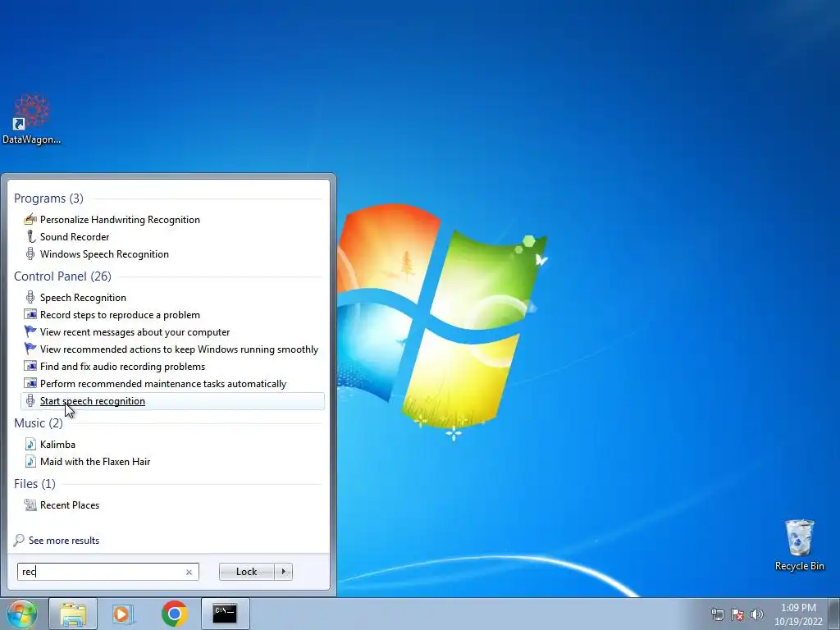Click the Windows Start orb
The width and height of the screenshot is (840, 630).
[x=22, y=614]
